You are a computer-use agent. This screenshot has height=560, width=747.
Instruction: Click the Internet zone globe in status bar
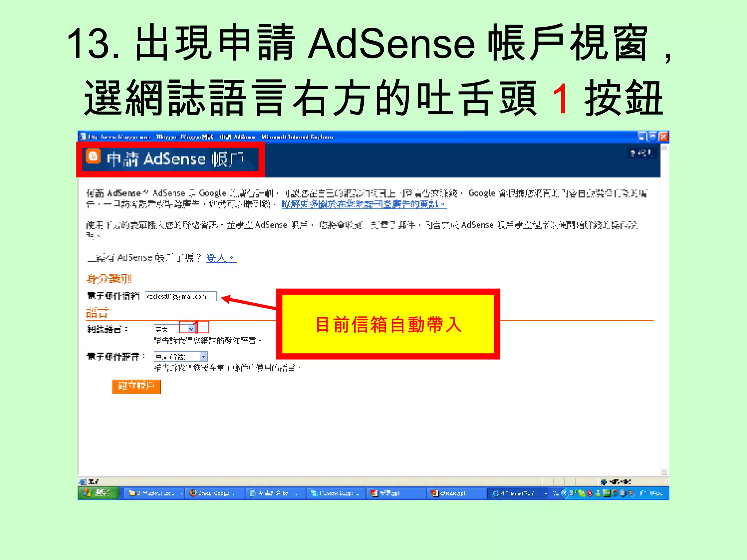coord(603,482)
